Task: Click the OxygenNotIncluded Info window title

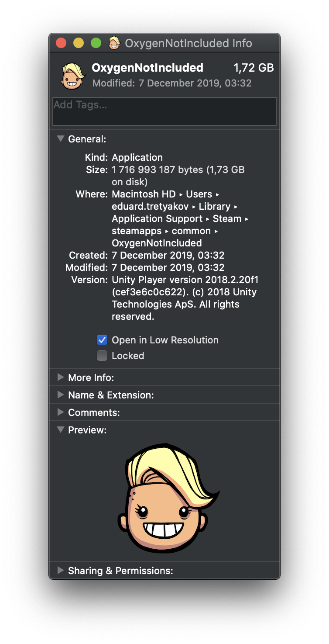Action: [x=188, y=43]
